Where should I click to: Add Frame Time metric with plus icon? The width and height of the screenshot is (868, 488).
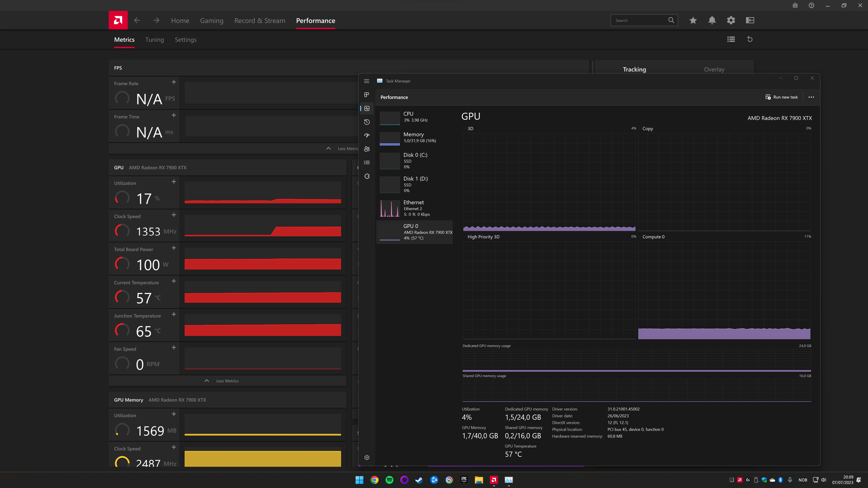[174, 115]
